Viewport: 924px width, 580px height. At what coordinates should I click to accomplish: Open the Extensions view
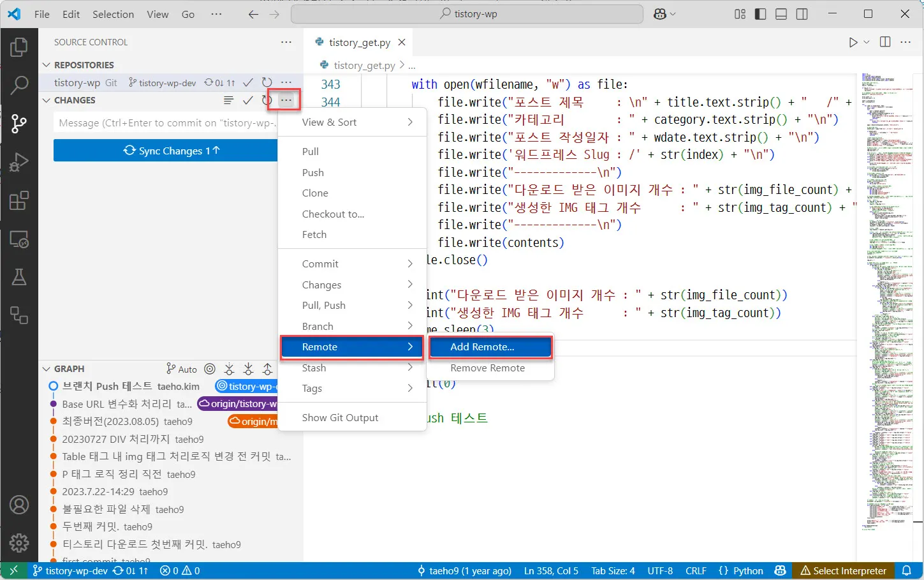(x=19, y=200)
